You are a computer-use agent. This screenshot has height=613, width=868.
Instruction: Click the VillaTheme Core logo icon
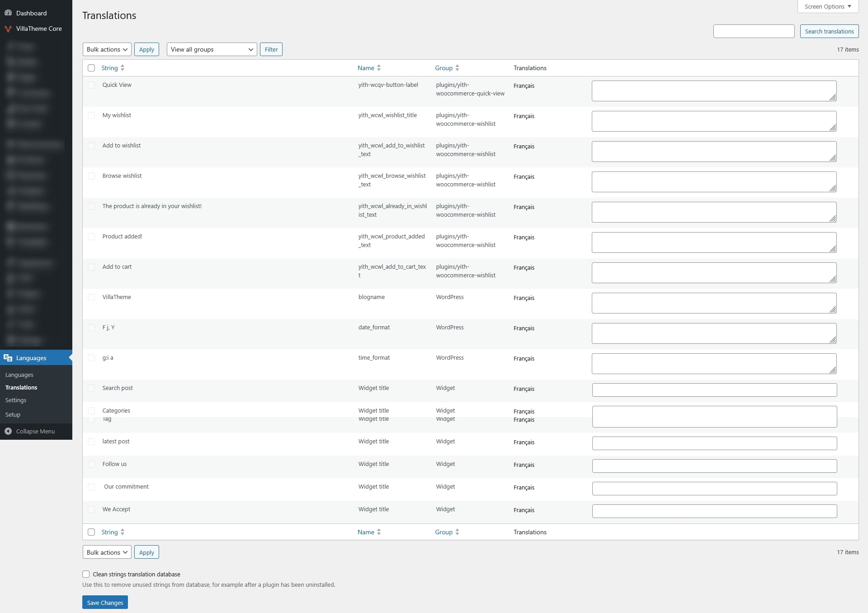8,29
